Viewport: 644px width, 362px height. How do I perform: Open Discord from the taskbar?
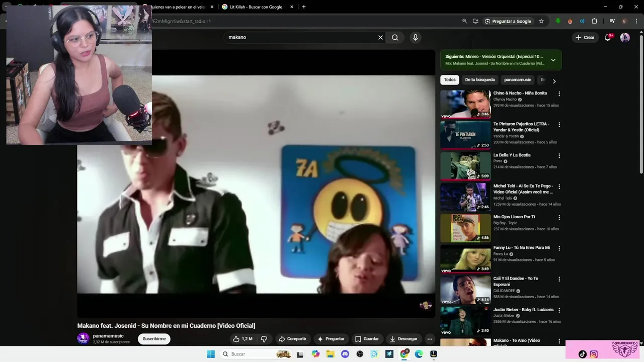click(x=345, y=354)
